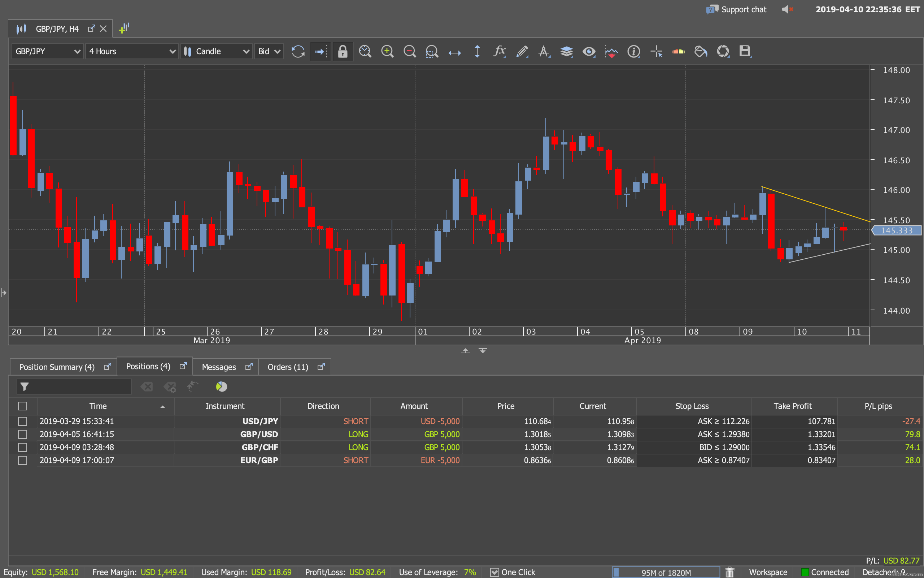Check the EUR/GBP position checkbox

pyautogui.click(x=22, y=460)
